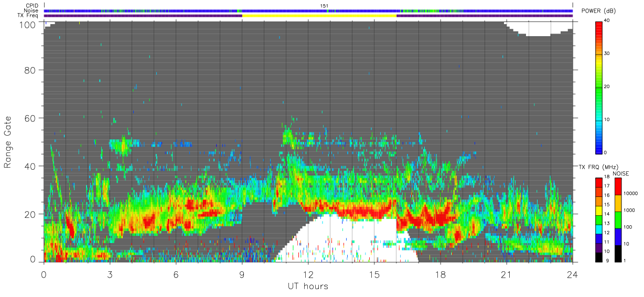Click red top of POWER colorbar

[599, 26]
